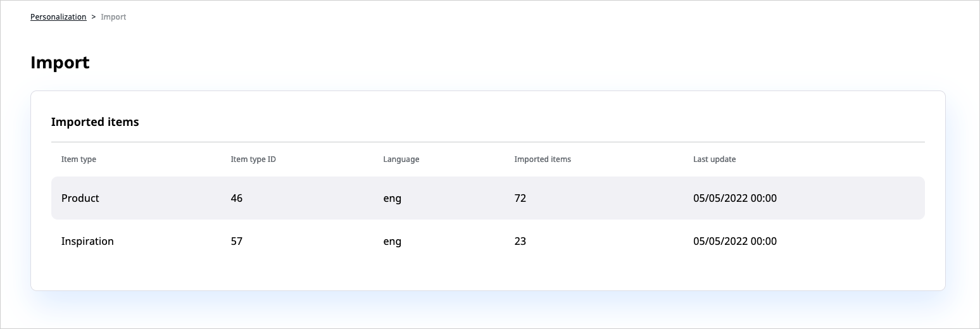Click item type ID 46
Viewport: 980px width, 329px height.
click(x=237, y=198)
